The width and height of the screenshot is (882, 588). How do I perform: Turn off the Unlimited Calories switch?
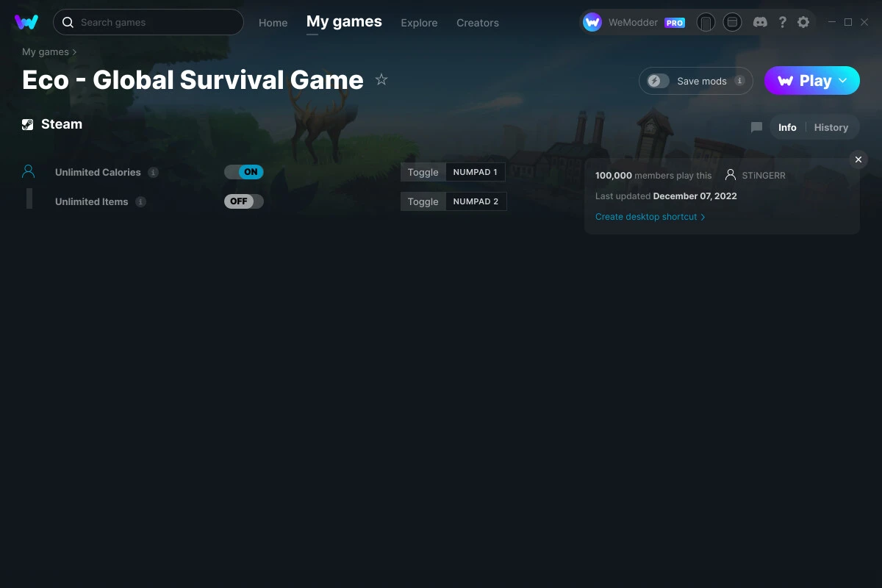point(243,171)
